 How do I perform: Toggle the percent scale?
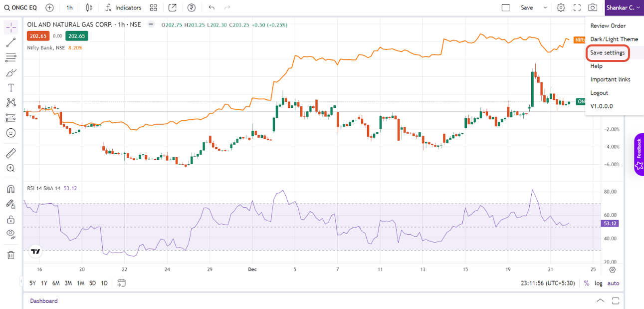pyautogui.click(x=587, y=283)
